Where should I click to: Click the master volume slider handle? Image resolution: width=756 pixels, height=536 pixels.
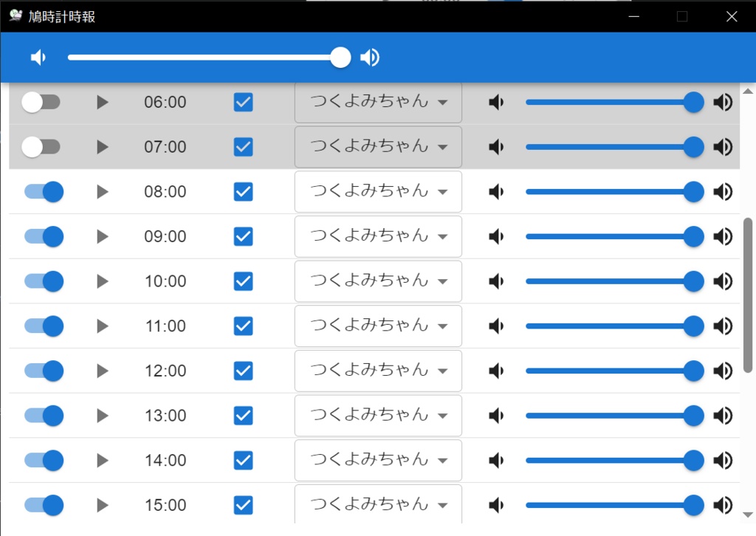coord(340,58)
